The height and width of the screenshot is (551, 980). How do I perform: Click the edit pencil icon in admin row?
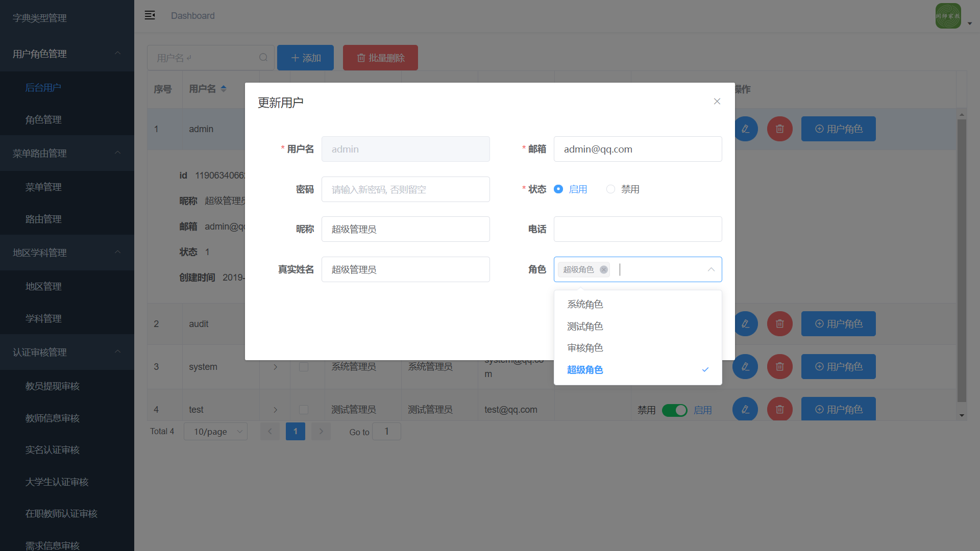(745, 129)
